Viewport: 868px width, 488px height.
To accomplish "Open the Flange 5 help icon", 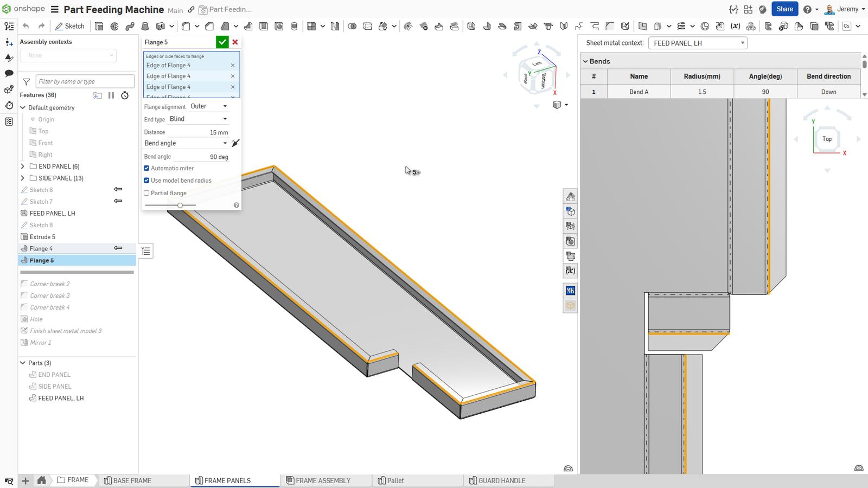I will pos(236,205).
